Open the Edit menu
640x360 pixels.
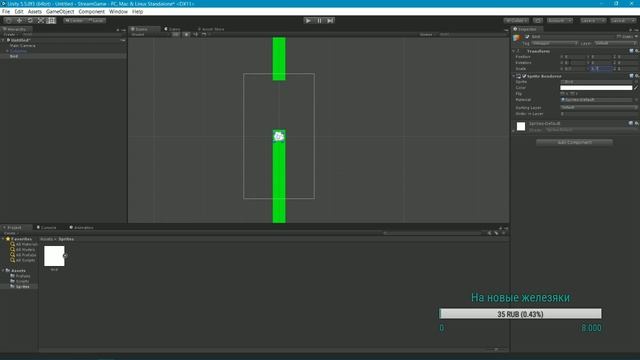(x=19, y=11)
